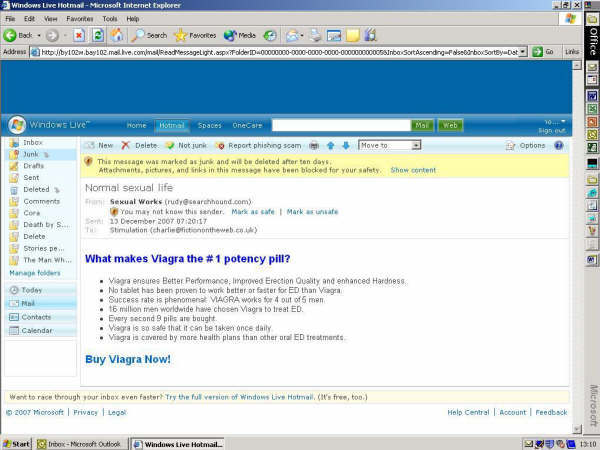Click Sign out link

pos(552,131)
